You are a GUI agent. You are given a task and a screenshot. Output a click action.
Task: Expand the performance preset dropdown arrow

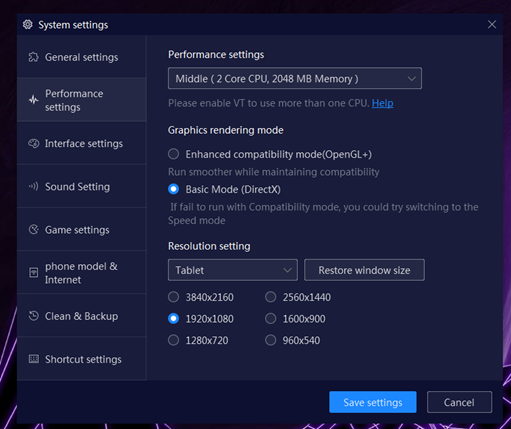(x=412, y=79)
